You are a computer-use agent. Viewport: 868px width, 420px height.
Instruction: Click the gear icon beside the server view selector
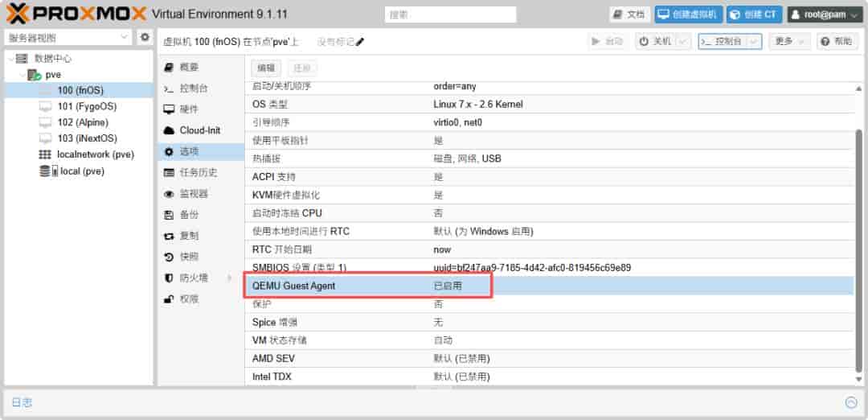tap(145, 37)
